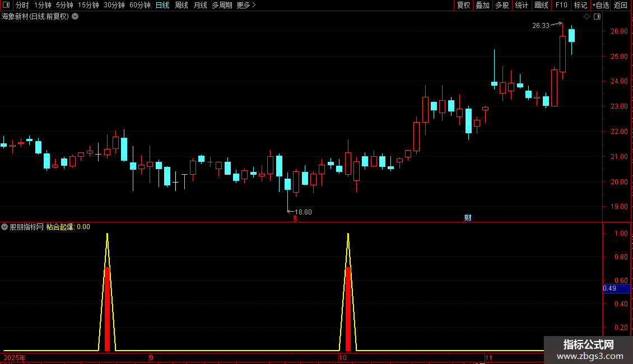Add stock with +自选 button
633x364 pixels.
pos(601,5)
